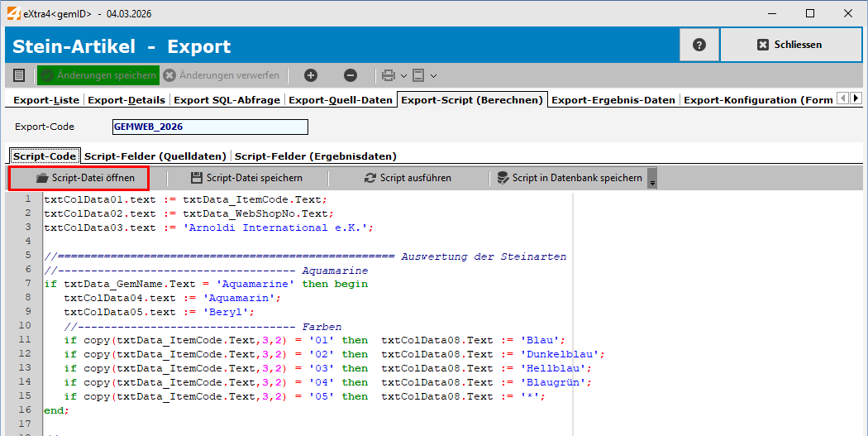Click the list view icon in toolbar
Screen dimensions: 868x436
(19, 75)
